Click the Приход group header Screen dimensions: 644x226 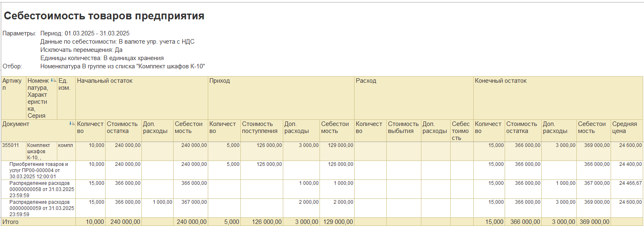coord(220,81)
